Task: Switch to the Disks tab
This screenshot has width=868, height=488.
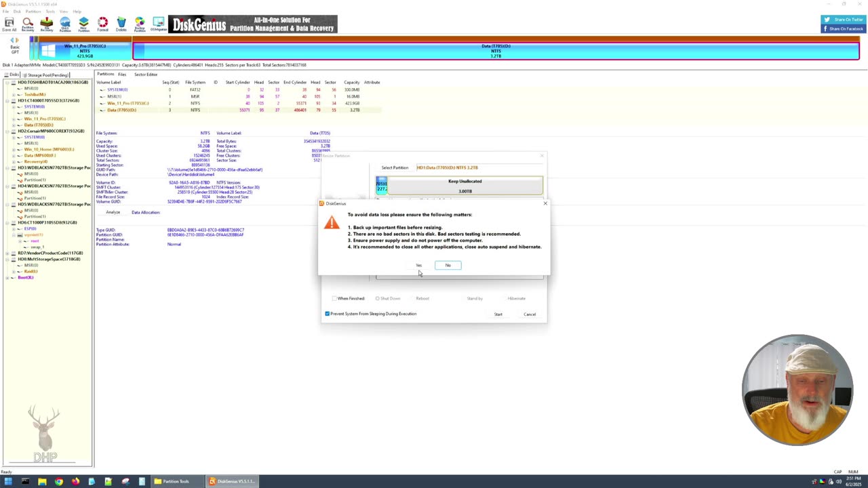Action: (12, 75)
